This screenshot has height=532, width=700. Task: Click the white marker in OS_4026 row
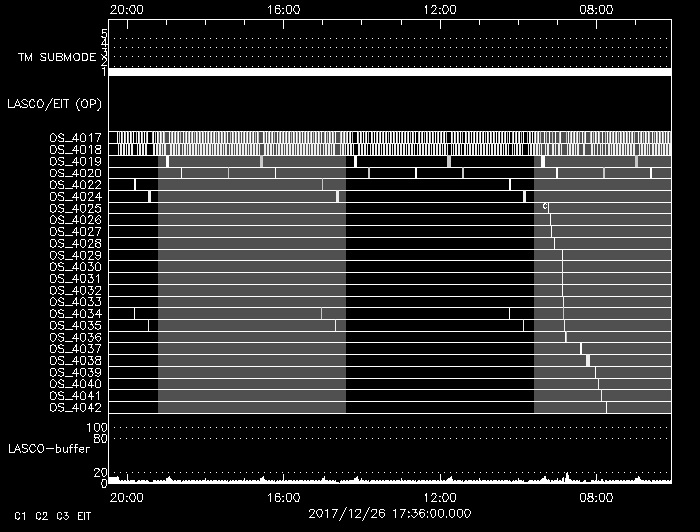click(550, 220)
